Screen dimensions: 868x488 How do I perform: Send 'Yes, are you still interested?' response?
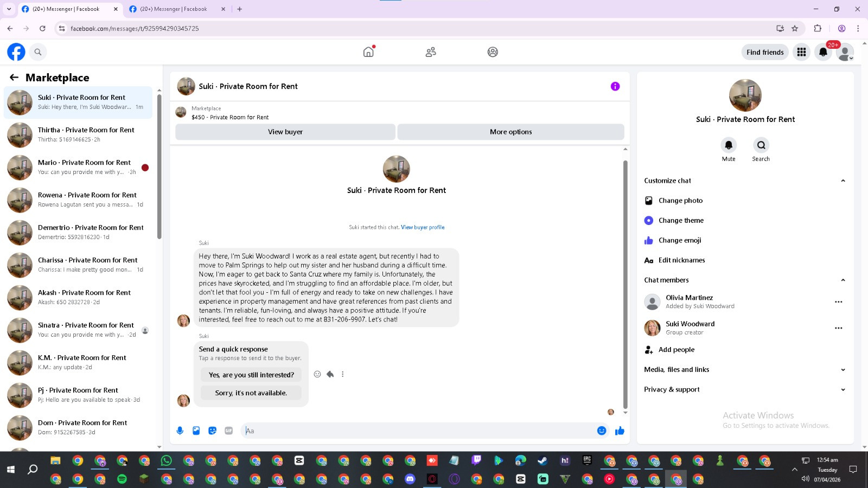251,375
